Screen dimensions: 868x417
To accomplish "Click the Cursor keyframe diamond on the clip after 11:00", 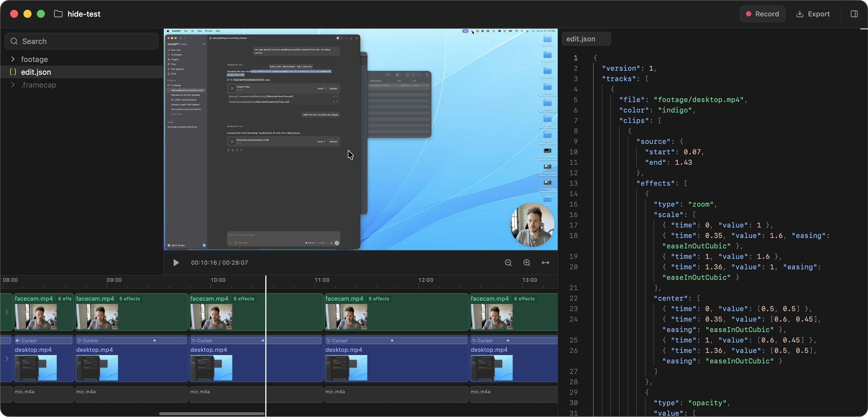I will 392,341.
